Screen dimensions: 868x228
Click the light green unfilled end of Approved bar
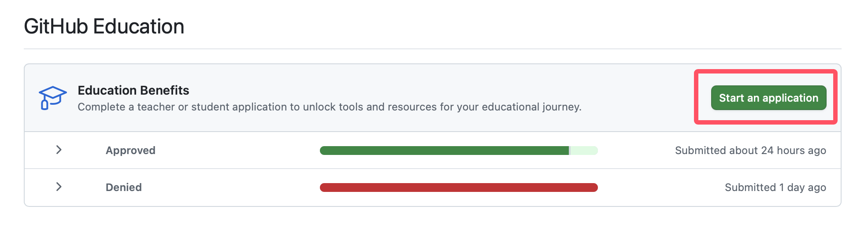pyautogui.click(x=584, y=151)
